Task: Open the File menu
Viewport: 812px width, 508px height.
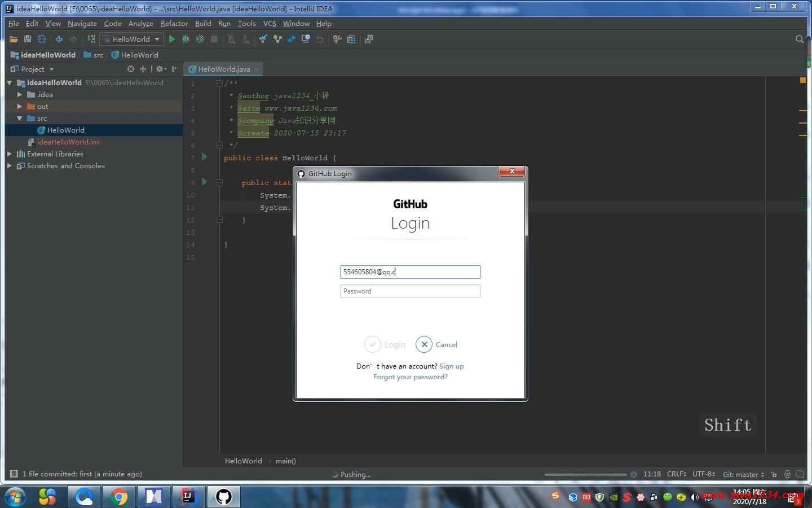Action: (x=14, y=24)
